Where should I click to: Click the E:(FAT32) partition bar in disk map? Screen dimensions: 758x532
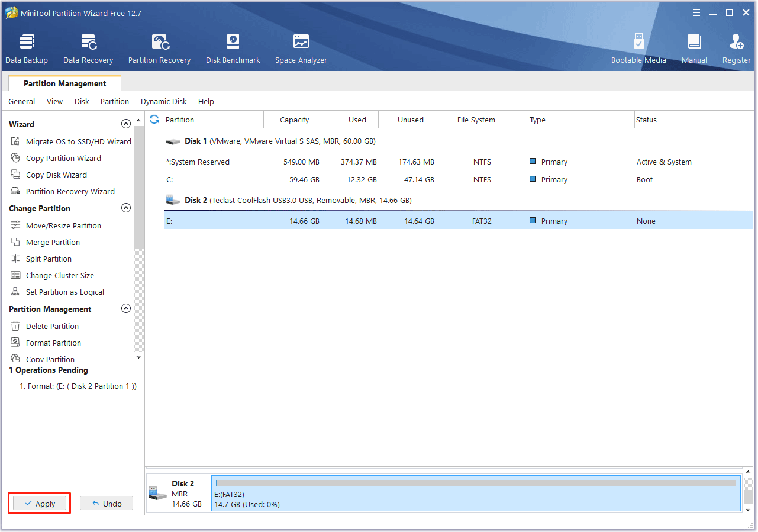pyautogui.click(x=476, y=493)
